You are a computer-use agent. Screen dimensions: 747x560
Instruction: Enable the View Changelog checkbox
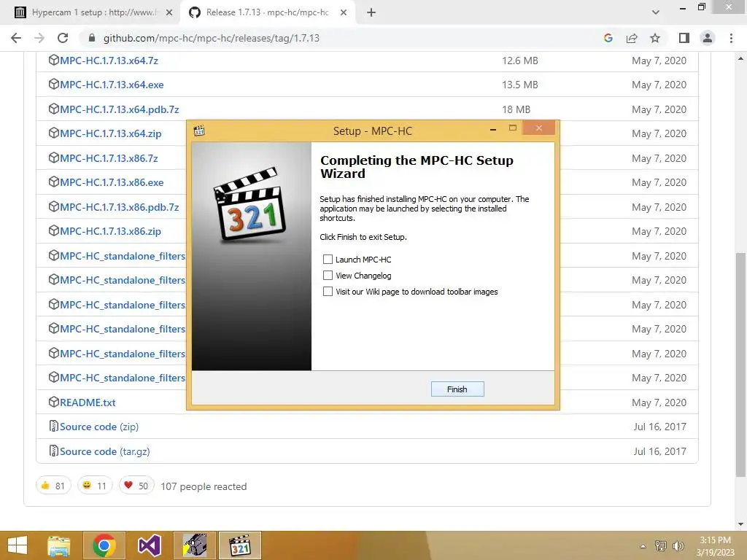[x=328, y=275]
